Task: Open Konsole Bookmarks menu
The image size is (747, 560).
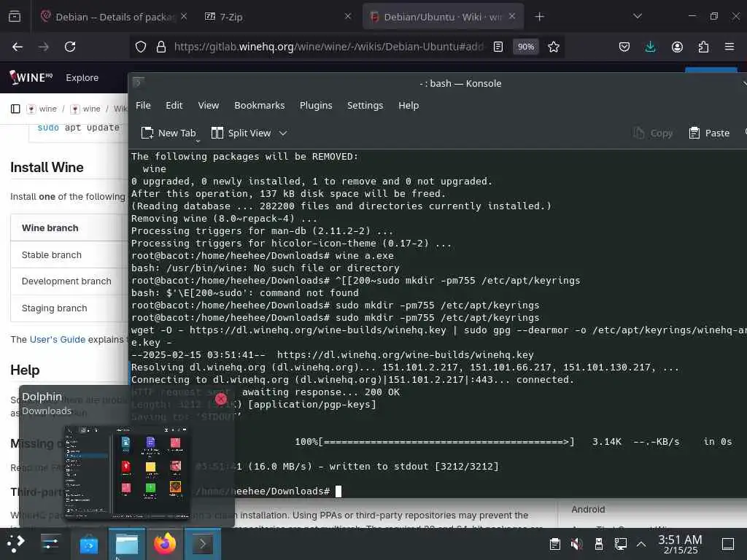Action: pyautogui.click(x=259, y=105)
